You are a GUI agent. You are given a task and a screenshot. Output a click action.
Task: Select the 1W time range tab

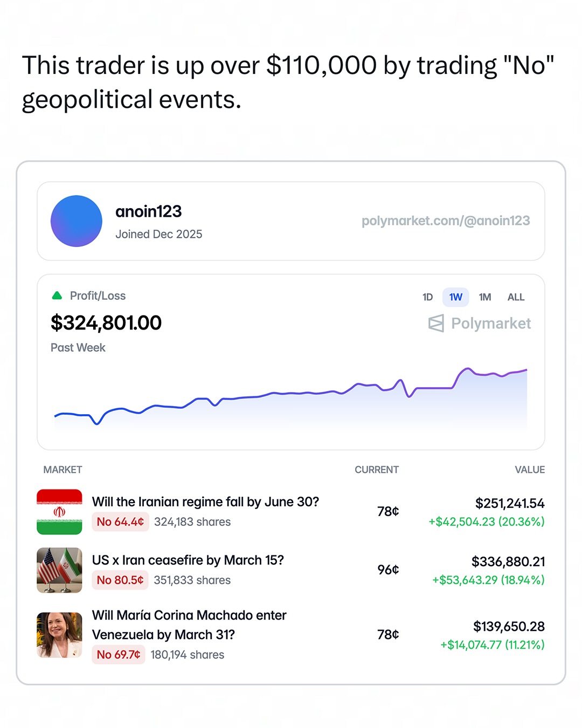pyautogui.click(x=455, y=297)
